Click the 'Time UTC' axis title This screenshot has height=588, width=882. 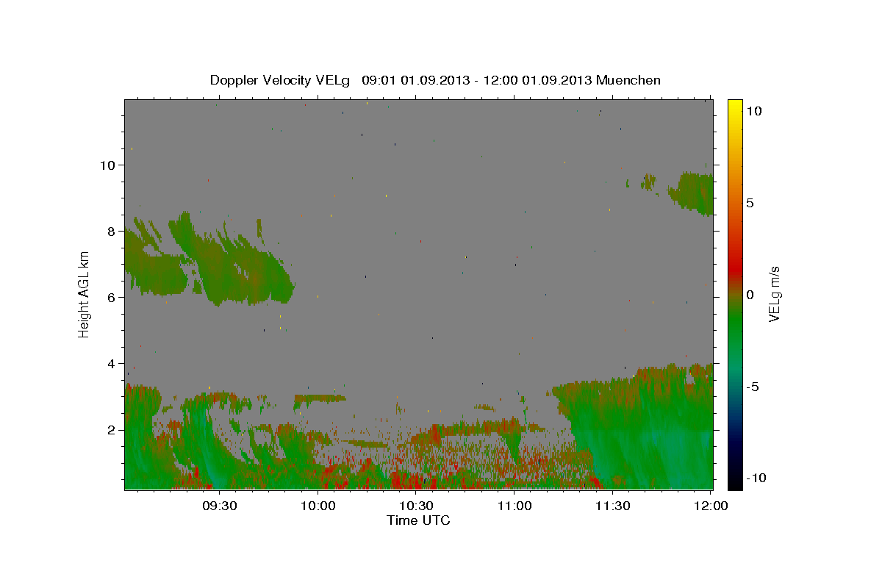[x=418, y=520]
